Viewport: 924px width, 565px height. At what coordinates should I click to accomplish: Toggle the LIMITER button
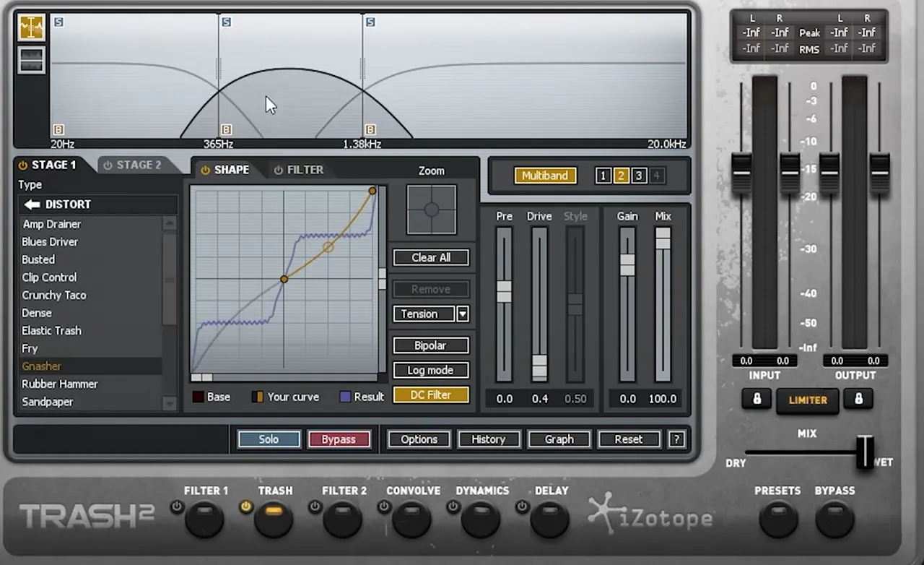pyautogui.click(x=808, y=400)
